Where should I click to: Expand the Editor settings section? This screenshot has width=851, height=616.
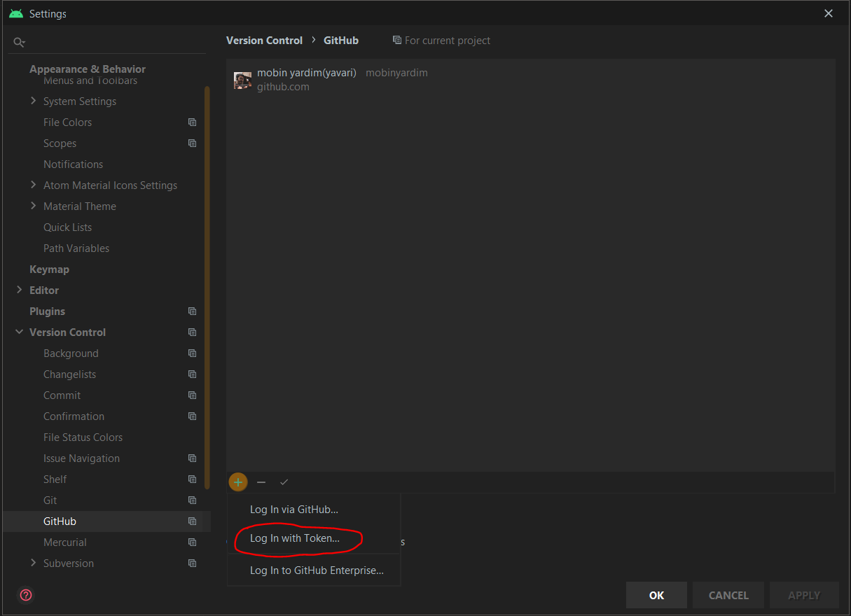click(19, 290)
